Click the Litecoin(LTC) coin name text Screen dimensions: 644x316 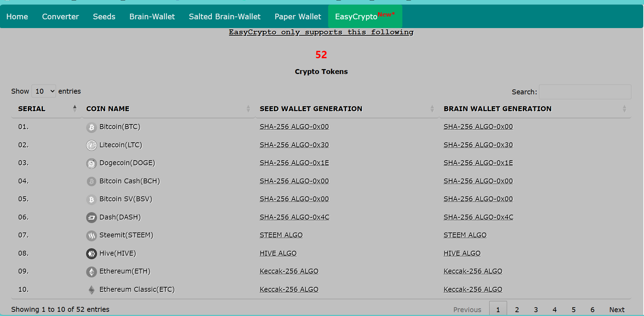click(121, 145)
